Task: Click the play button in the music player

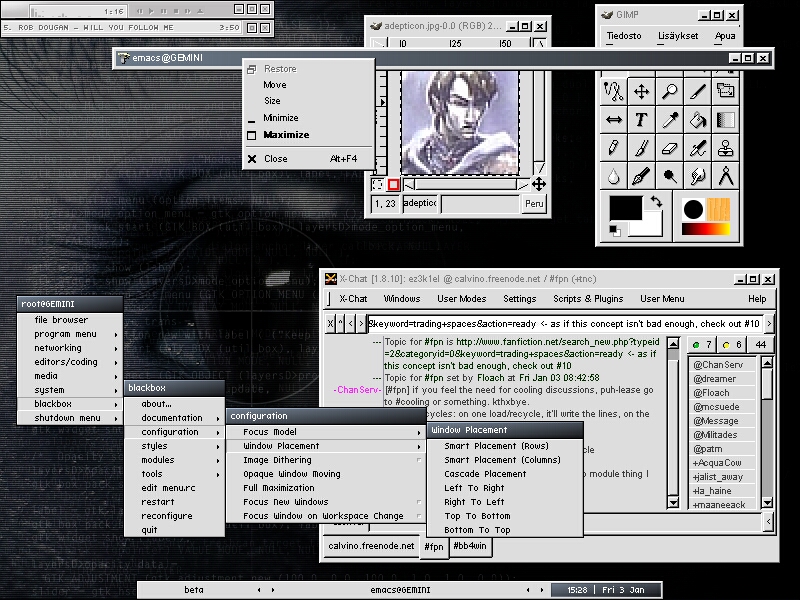Action: (152, 11)
